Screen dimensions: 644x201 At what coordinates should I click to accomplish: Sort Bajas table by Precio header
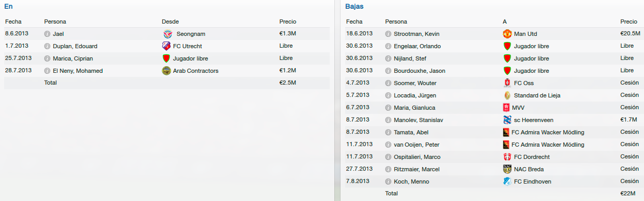click(629, 22)
